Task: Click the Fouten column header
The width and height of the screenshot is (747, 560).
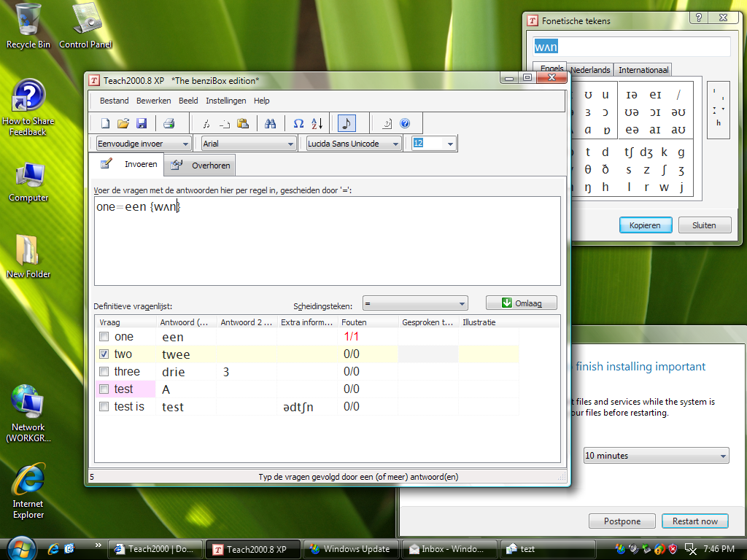Action: tap(368, 322)
